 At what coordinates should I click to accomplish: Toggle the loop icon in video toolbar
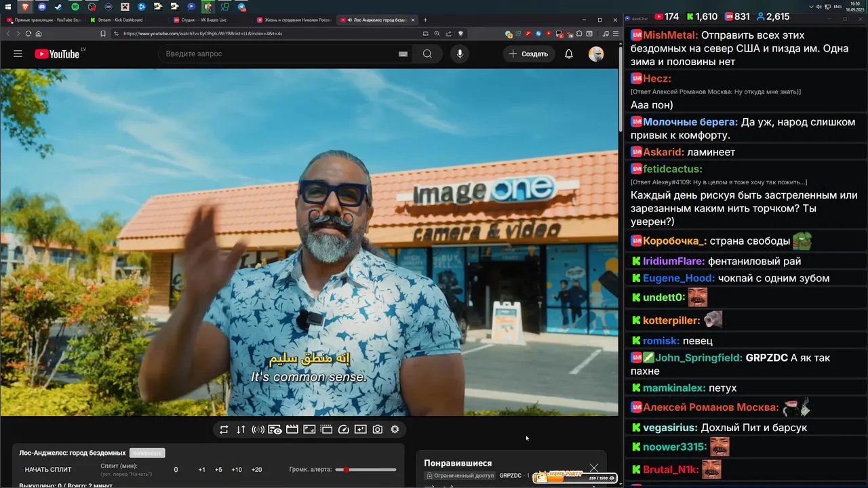pyautogui.click(x=224, y=429)
